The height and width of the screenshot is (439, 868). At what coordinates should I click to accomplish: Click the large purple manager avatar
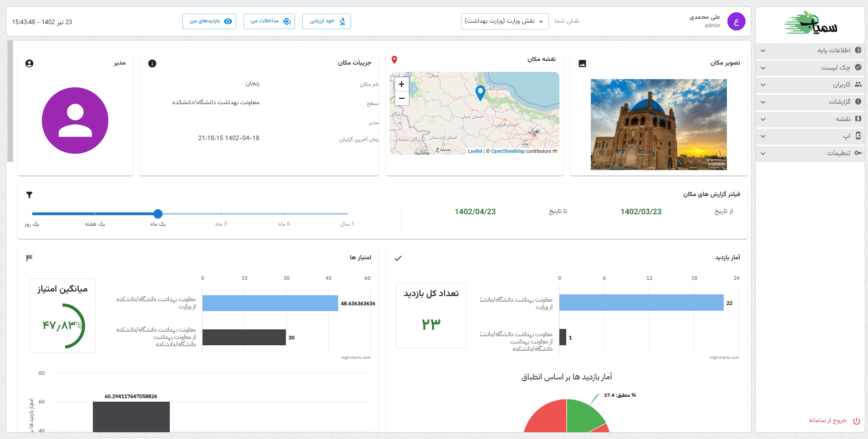[75, 121]
